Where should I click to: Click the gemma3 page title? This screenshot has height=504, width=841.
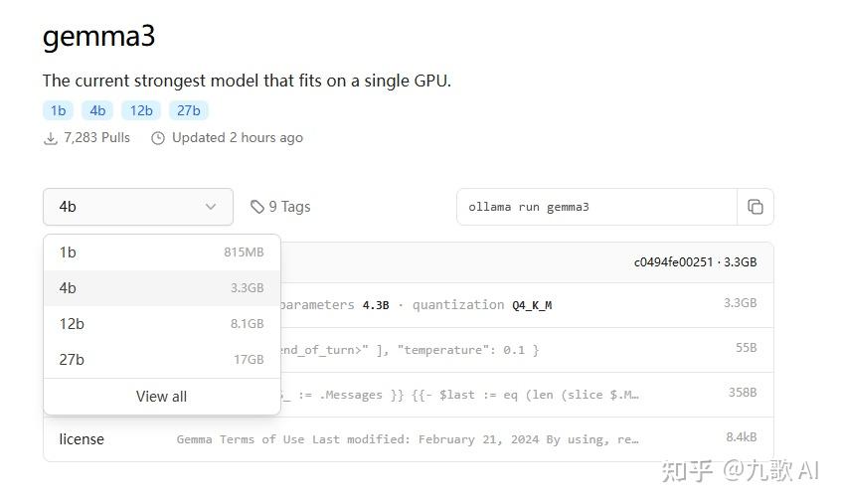[x=98, y=37]
